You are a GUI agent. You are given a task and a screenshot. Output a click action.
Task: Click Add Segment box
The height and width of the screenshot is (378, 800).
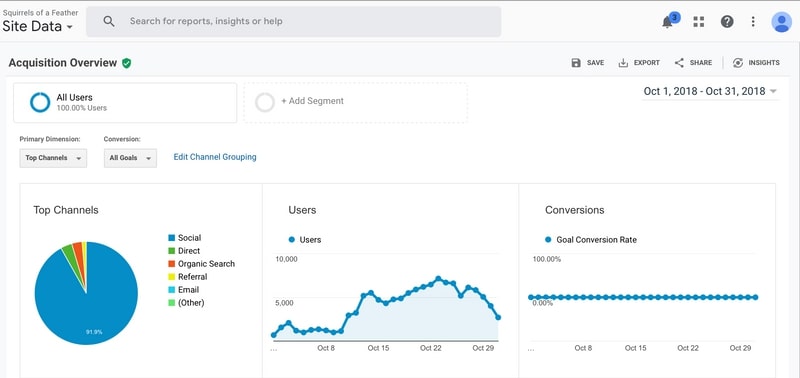pos(355,103)
